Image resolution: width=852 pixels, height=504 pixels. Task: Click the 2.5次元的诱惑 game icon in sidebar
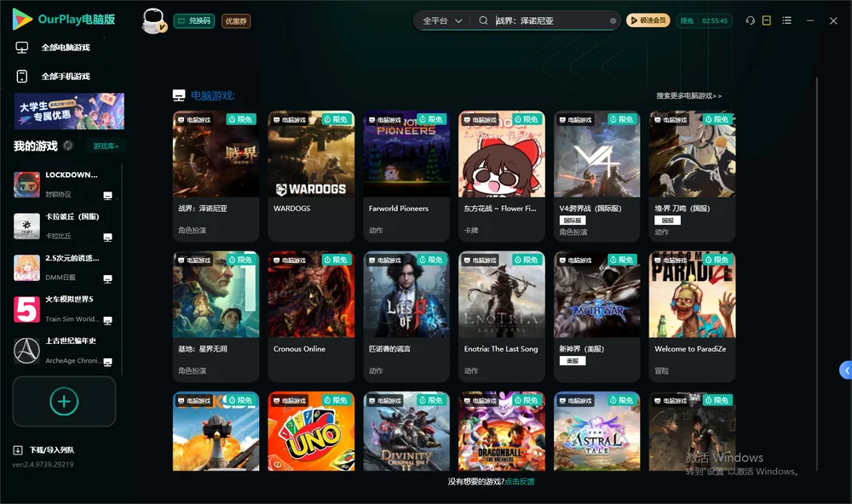pyautogui.click(x=26, y=267)
